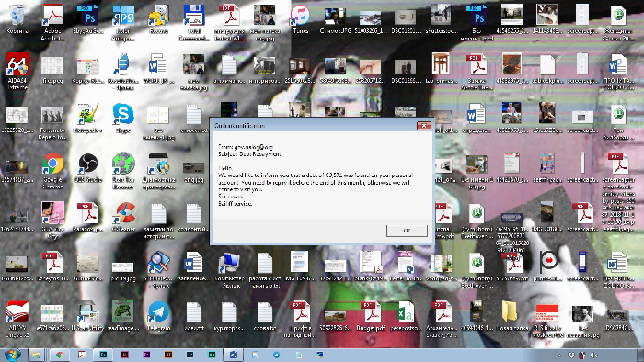Select the Skype desktop shortcut

coord(123,119)
